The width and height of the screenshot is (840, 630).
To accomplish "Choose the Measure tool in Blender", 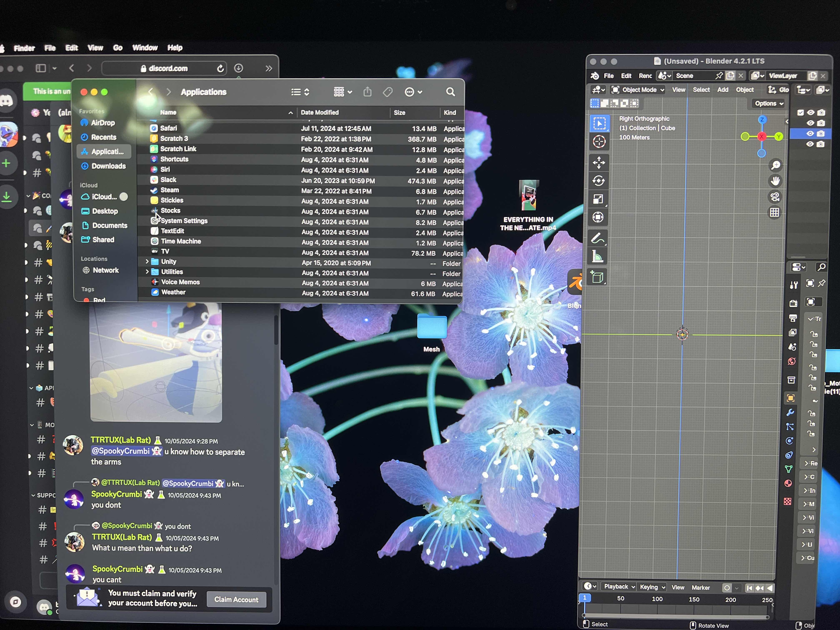I will coord(598,256).
